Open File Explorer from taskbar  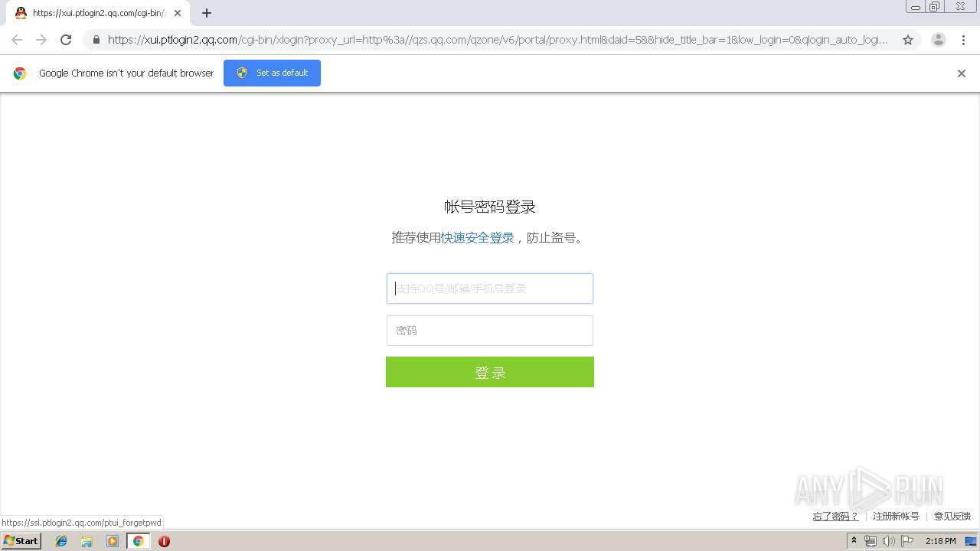pos(87,541)
